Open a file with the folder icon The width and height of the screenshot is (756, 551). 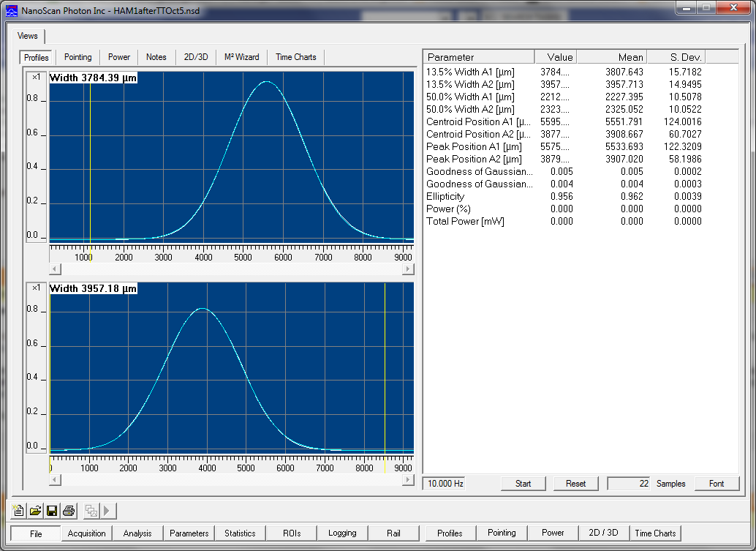coord(35,511)
